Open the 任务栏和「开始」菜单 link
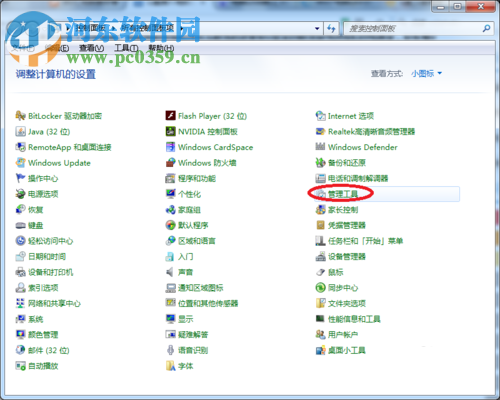Viewport: 500px width, 400px height. (x=366, y=241)
